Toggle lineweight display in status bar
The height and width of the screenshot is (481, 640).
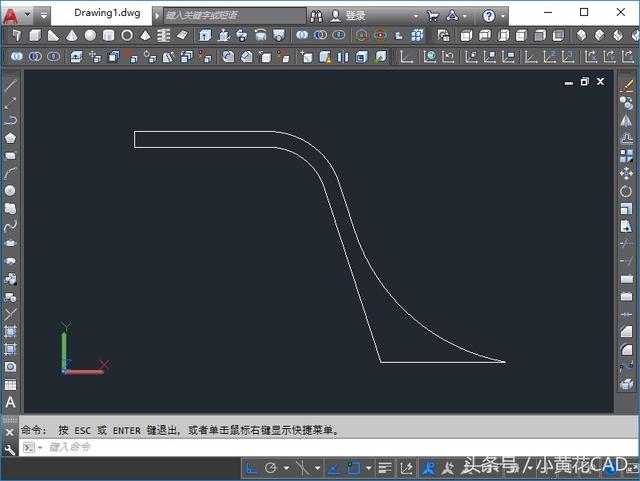pyautogui.click(x=384, y=467)
